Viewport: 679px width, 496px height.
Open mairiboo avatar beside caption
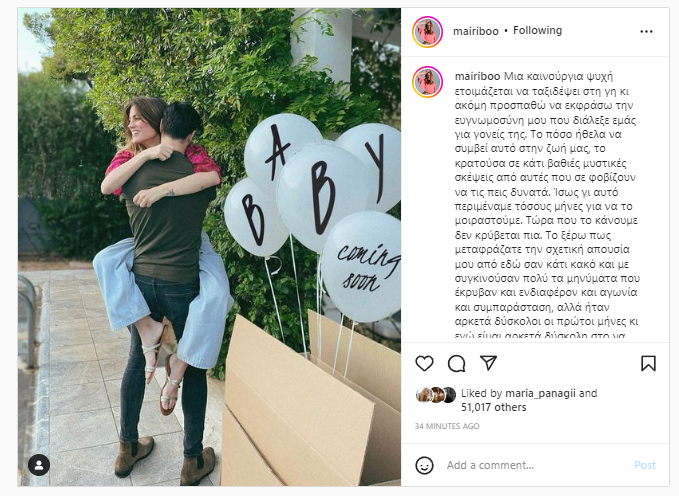pos(427,82)
